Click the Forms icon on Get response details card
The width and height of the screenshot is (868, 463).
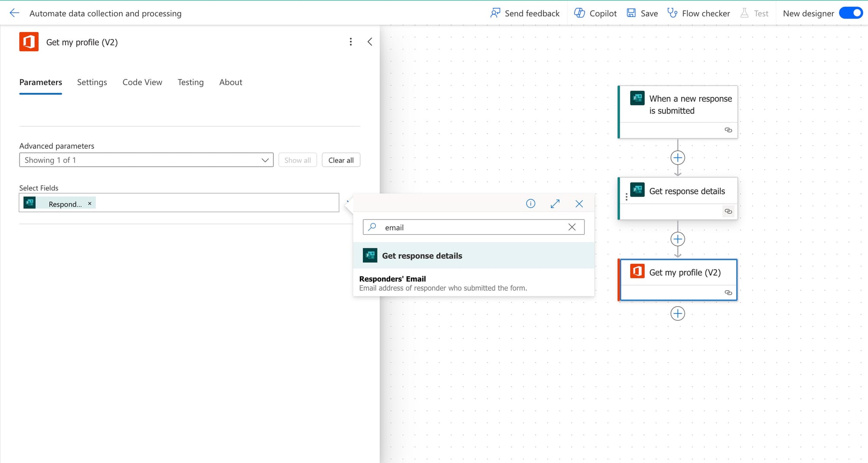pos(637,189)
